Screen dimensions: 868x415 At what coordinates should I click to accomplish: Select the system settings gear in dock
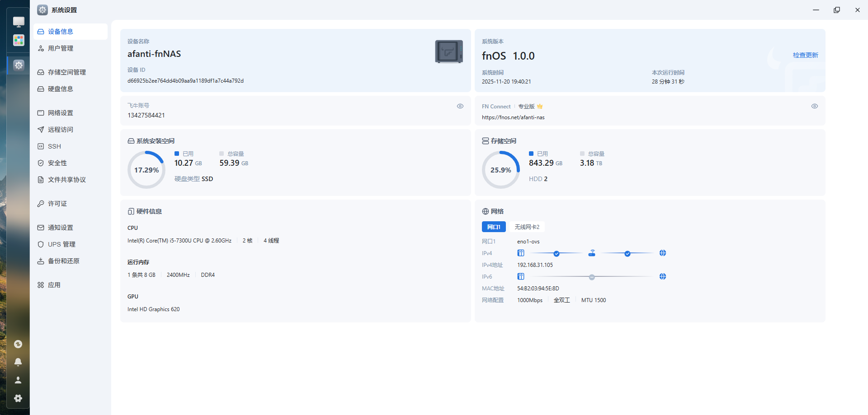tap(19, 65)
